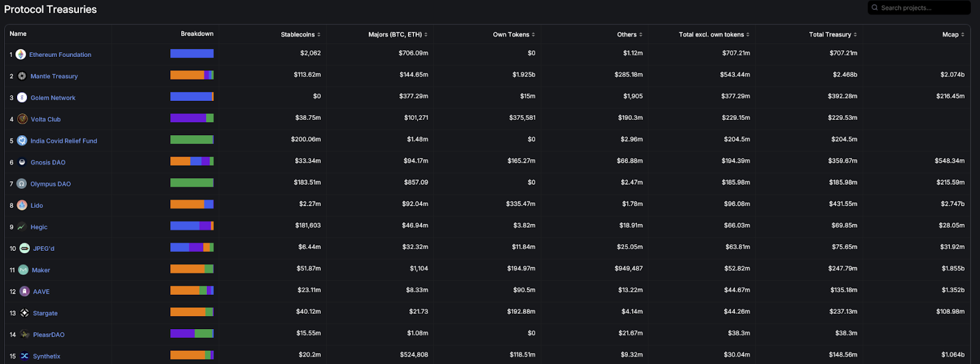Click the JPEG'd logo icon
980x364 pixels.
click(24, 248)
